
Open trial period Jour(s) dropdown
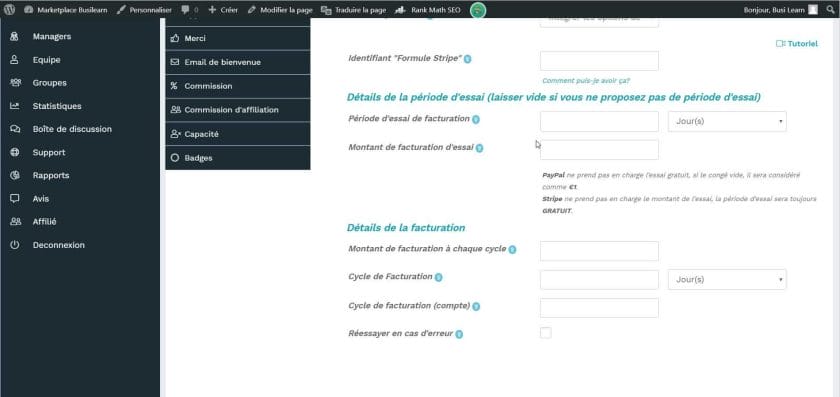[x=727, y=122]
